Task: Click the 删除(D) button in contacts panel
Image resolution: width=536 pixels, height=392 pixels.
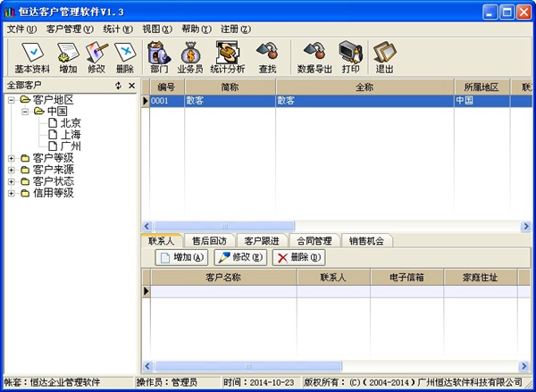Action: 298,257
